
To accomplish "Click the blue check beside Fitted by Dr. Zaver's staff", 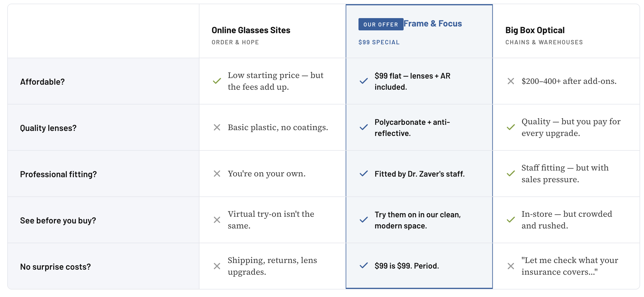I will tap(364, 174).
